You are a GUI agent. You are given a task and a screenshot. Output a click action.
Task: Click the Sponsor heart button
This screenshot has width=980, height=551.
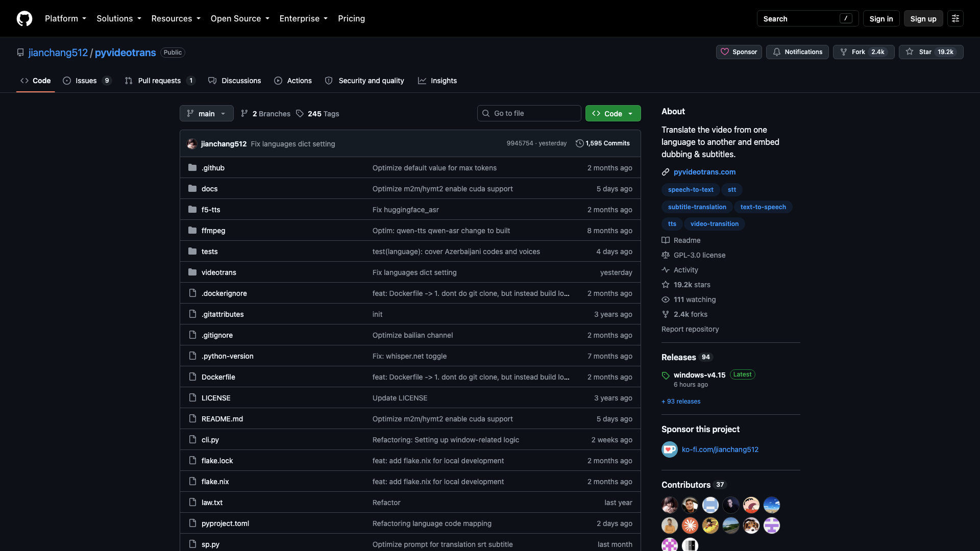click(739, 52)
